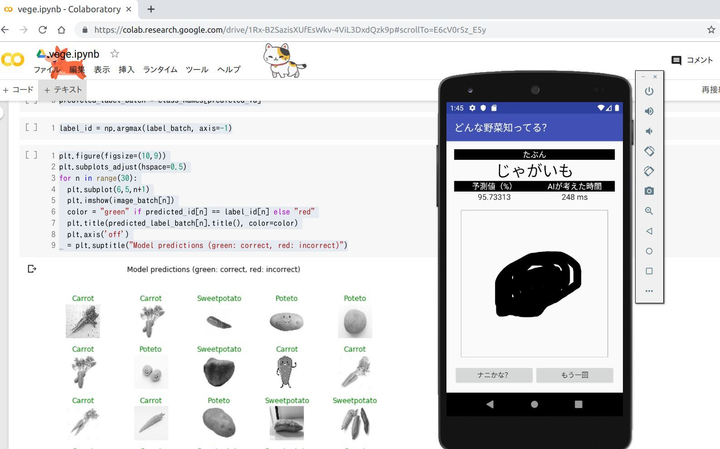Click the vege.ipynb notebook title
Image resolution: width=720 pixels, height=449 pixels.
click(73, 54)
